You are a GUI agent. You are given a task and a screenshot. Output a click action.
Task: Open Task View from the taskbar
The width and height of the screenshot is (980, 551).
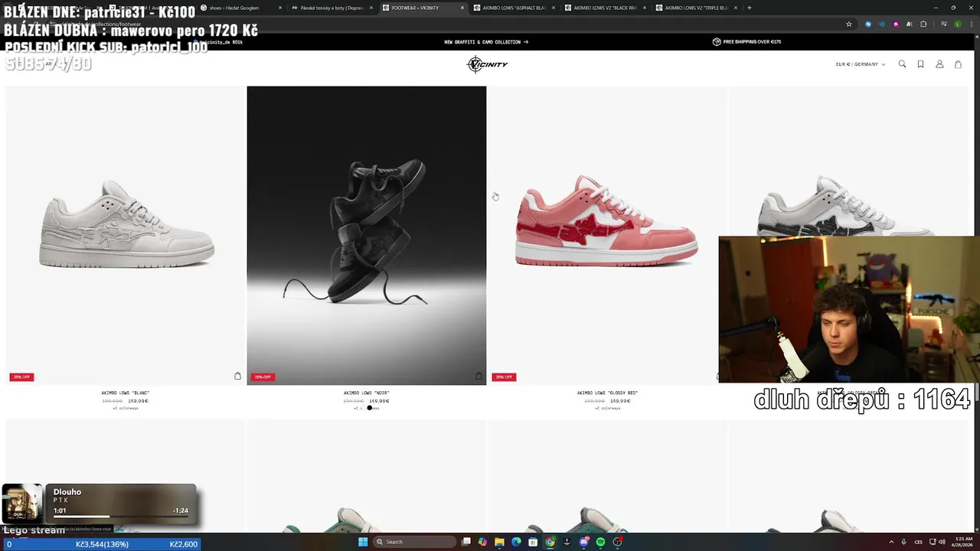(465, 542)
